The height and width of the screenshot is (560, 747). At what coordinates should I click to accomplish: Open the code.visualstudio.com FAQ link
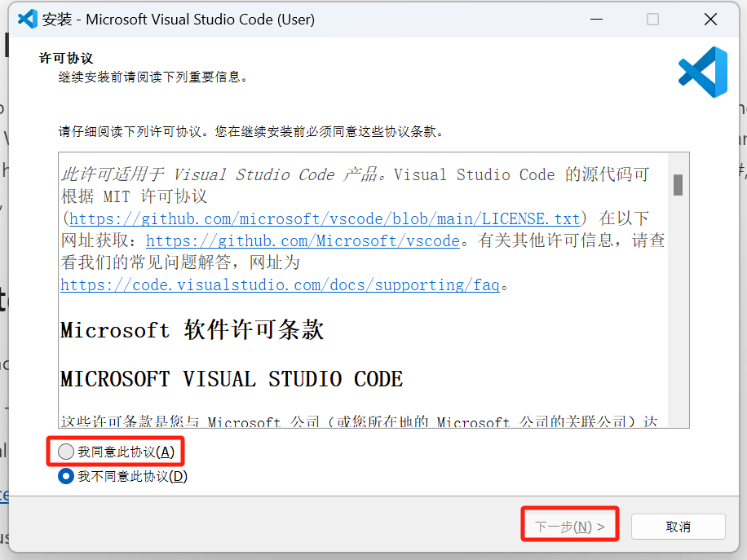280,284
